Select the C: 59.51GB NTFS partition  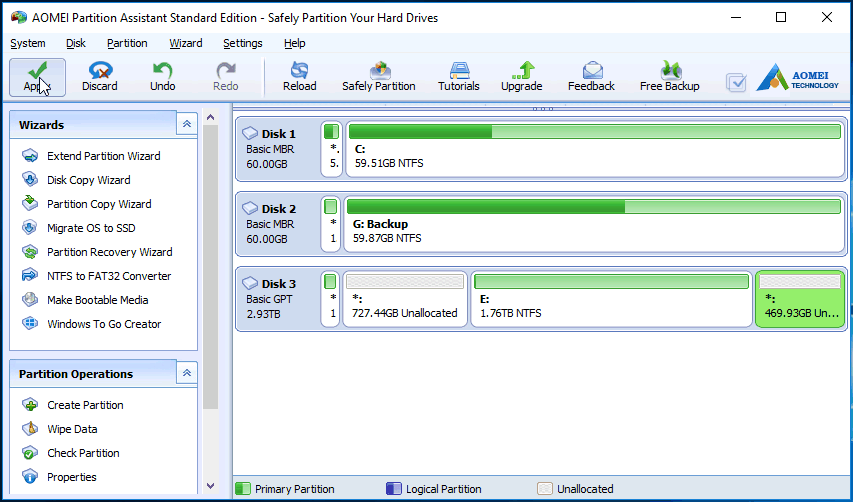click(x=594, y=149)
